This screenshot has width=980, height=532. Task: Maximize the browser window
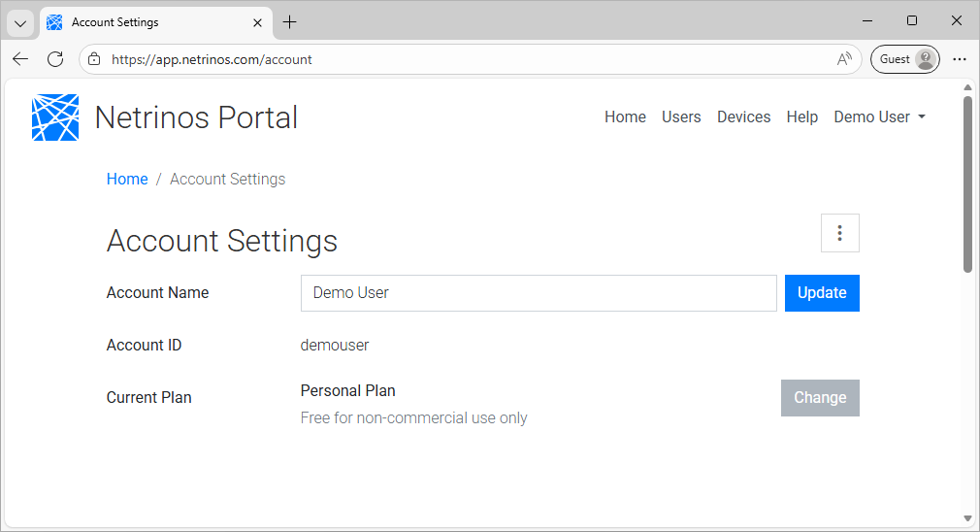click(912, 20)
